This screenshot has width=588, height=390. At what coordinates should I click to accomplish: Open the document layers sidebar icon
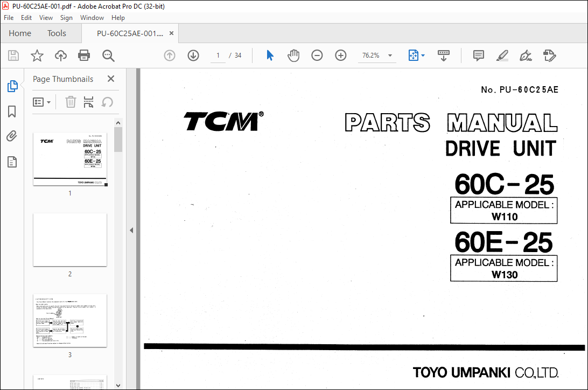12,162
